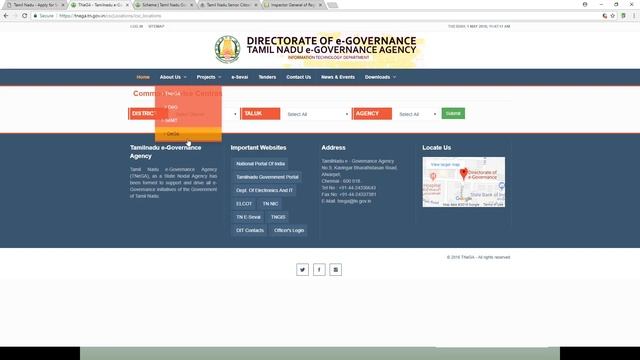This screenshot has height=360, width=640.
Task: Switch to the Scheme Tamil Nadu tab
Action: coord(163,5)
